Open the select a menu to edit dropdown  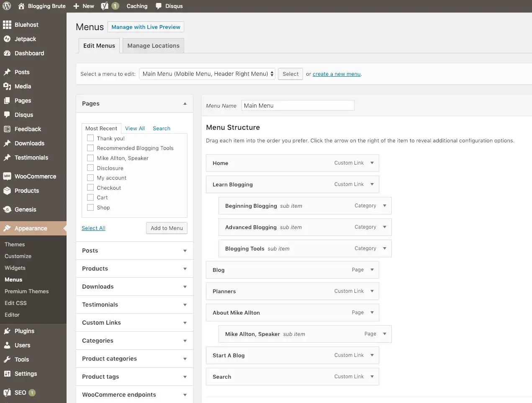tap(207, 74)
